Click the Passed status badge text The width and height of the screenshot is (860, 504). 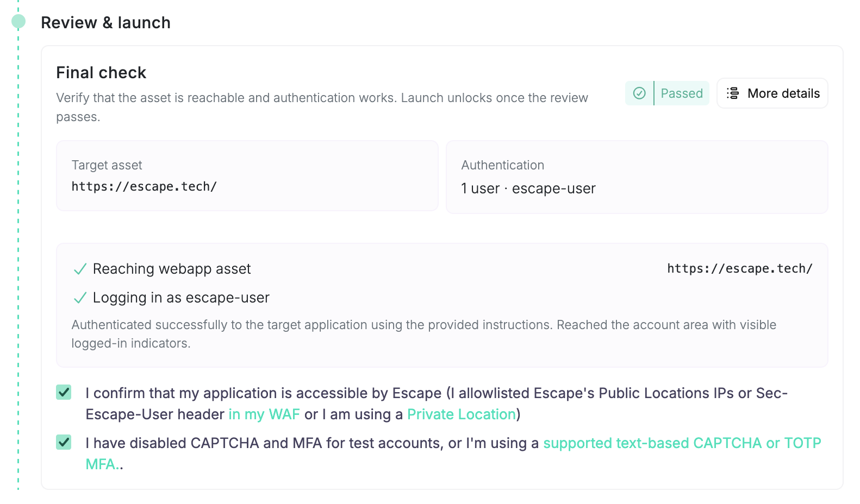[x=682, y=93]
